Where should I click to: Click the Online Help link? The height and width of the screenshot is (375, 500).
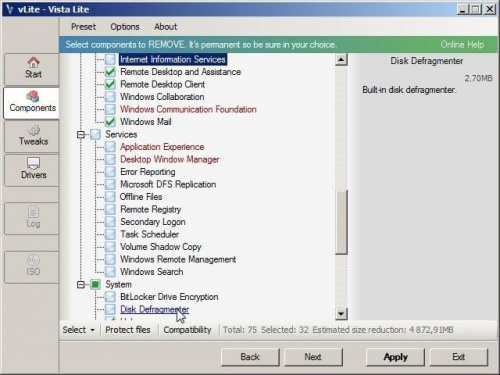click(462, 45)
